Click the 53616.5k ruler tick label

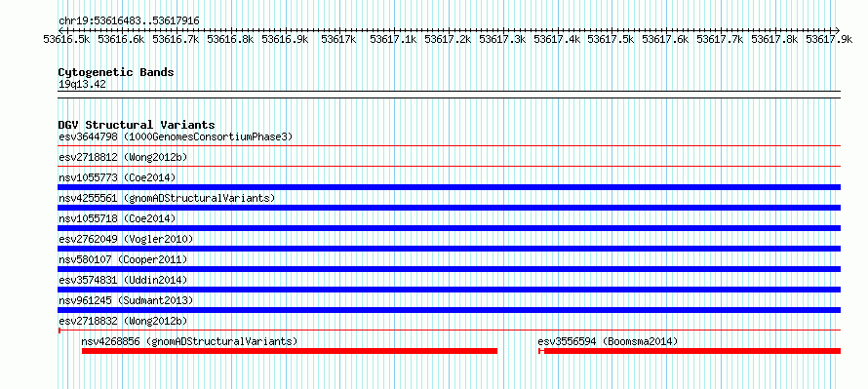coord(67,39)
